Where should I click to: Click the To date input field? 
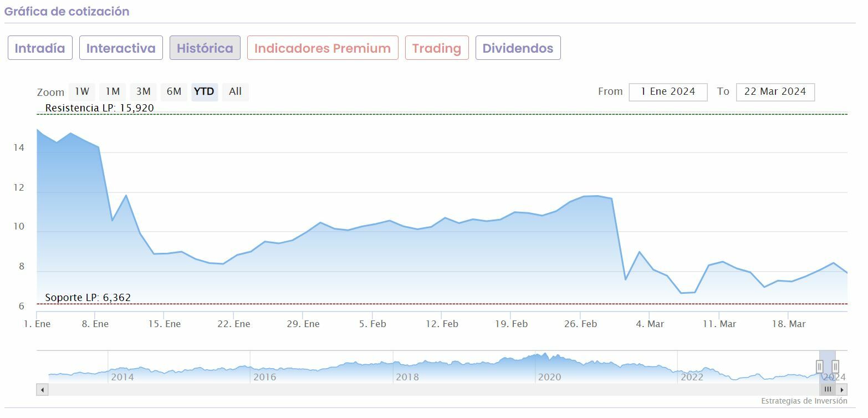775,91
